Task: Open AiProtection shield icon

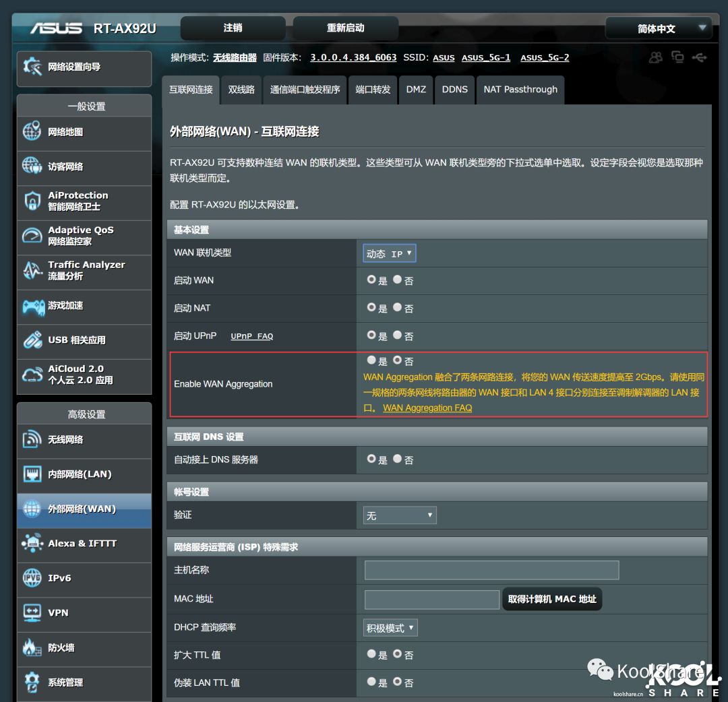Action: tap(32, 201)
